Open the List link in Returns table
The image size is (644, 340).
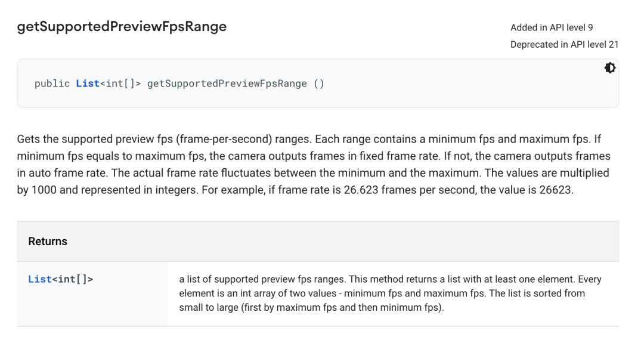(40, 279)
